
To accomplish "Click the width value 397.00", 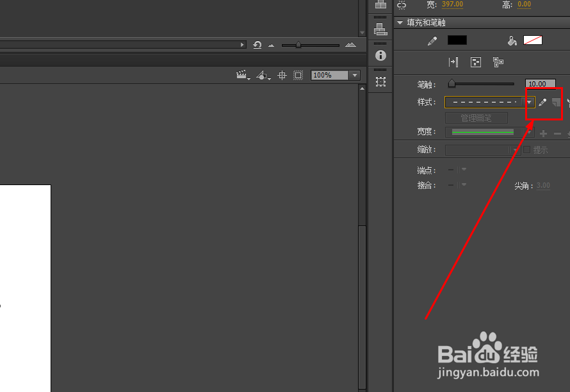I will 452,4.
